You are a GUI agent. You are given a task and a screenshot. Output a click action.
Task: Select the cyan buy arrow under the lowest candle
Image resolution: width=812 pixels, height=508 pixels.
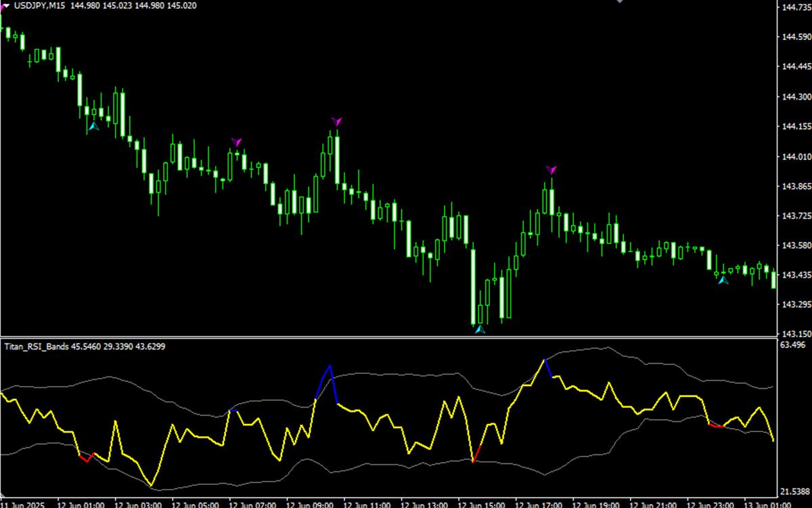[x=480, y=330]
